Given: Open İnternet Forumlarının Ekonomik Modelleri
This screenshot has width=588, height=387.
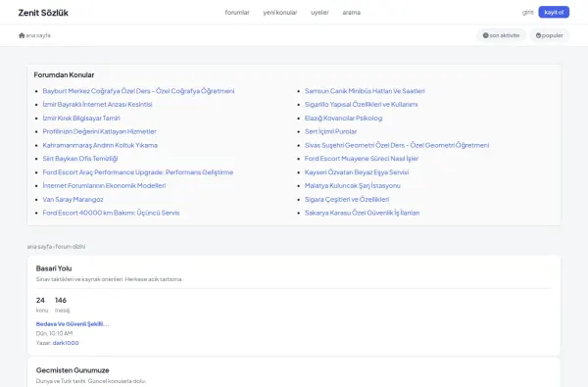Looking at the screenshot, I should (104, 185).
